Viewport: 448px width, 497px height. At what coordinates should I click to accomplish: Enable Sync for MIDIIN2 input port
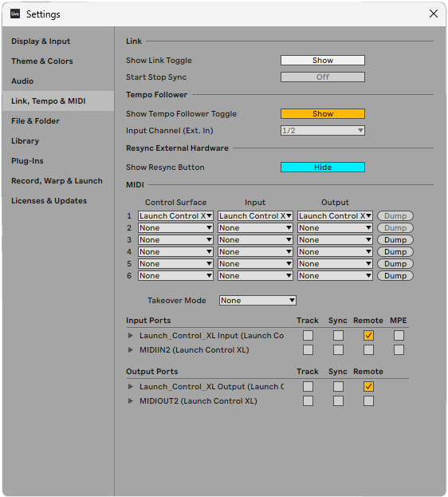[x=338, y=350]
